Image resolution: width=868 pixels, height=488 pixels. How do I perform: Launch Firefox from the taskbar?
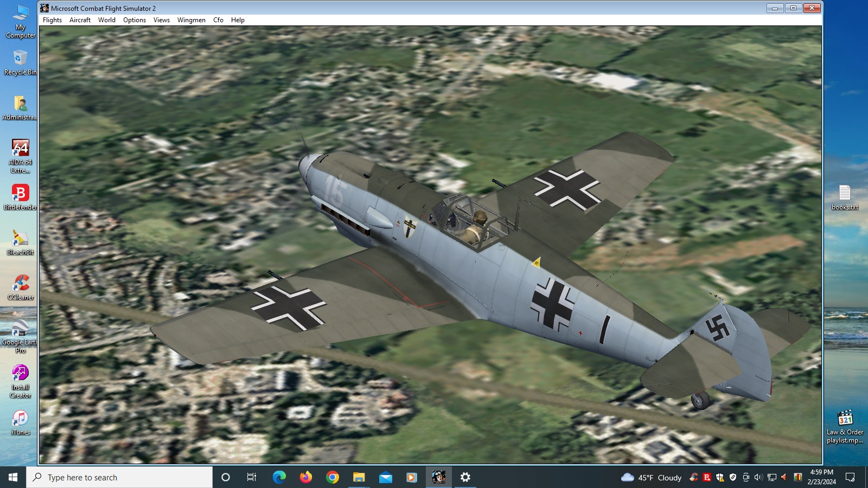[305, 477]
